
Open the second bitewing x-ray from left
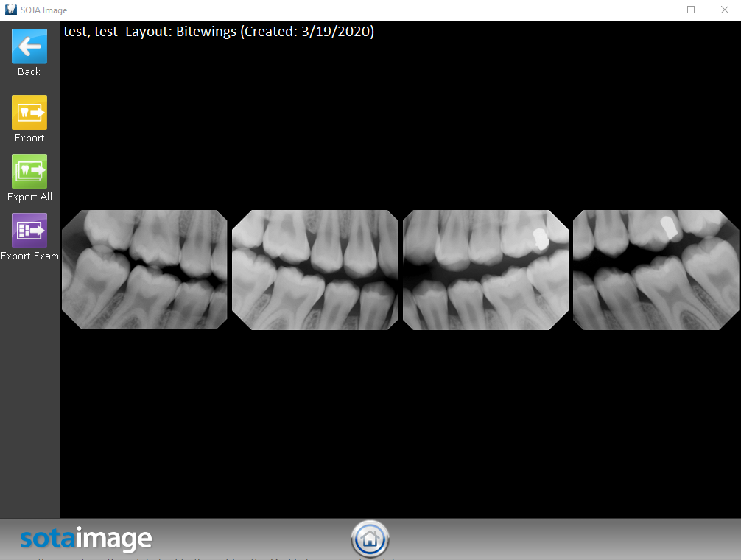click(315, 270)
